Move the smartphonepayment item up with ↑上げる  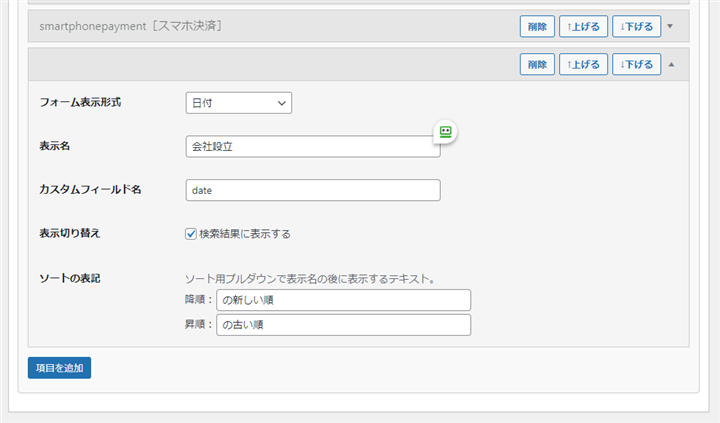point(584,26)
